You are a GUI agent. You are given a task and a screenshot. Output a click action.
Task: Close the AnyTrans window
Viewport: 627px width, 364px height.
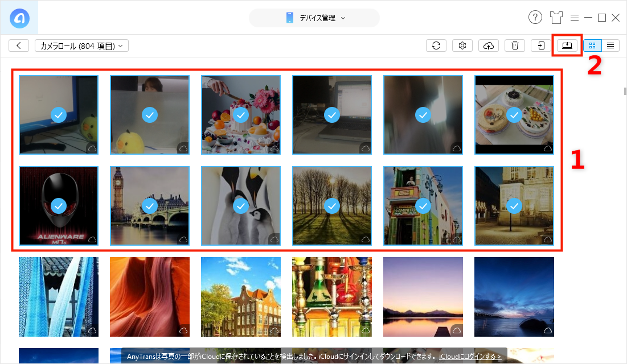(x=616, y=18)
